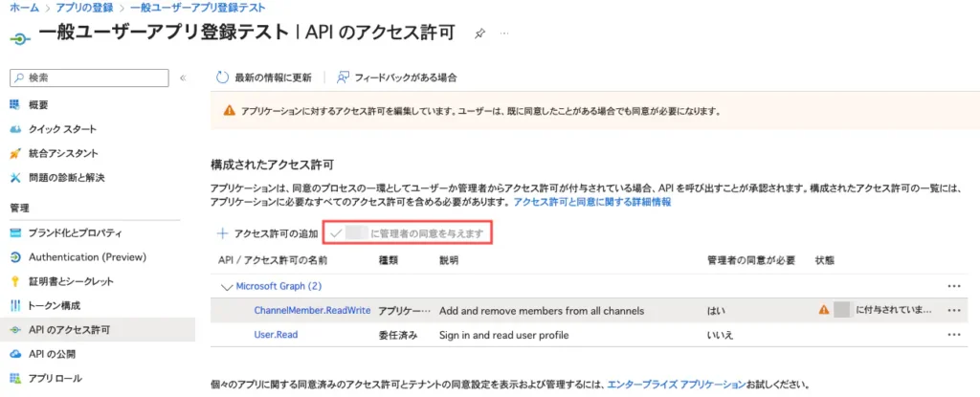
Task: Click the checkmark icon for admin consent
Action: click(336, 233)
